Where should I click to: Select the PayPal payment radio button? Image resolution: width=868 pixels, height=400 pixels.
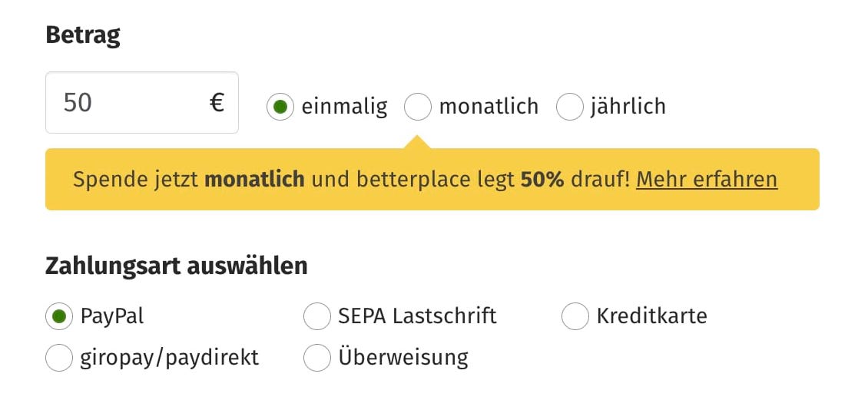point(58,316)
